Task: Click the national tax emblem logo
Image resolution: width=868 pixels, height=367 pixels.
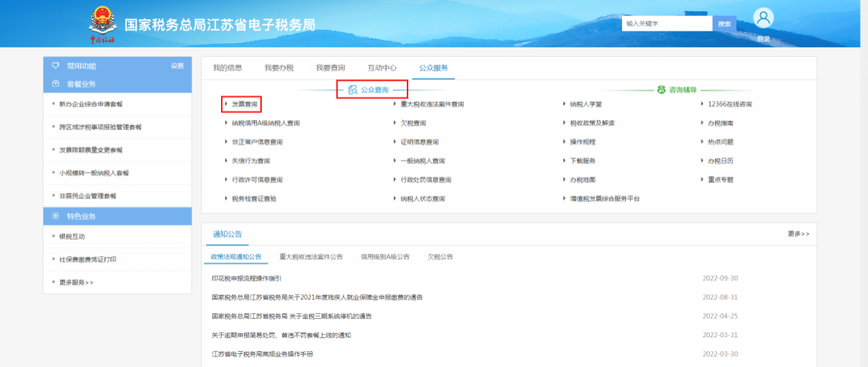Action: click(x=102, y=24)
